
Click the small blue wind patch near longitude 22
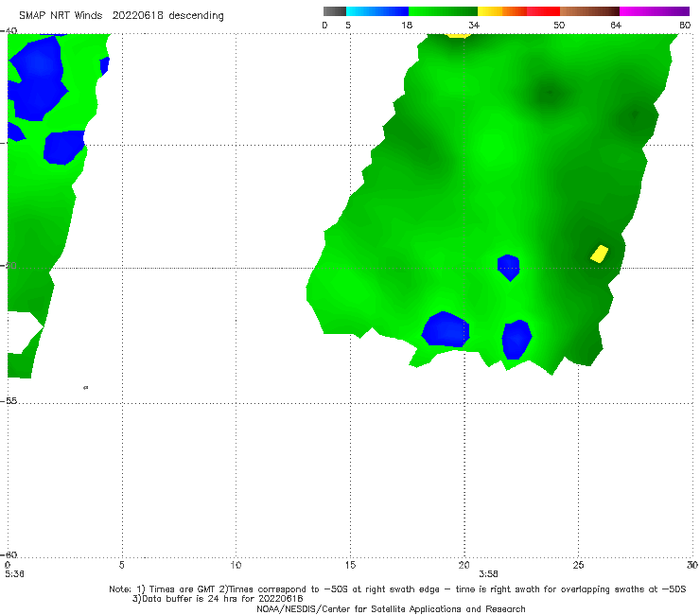(x=509, y=267)
